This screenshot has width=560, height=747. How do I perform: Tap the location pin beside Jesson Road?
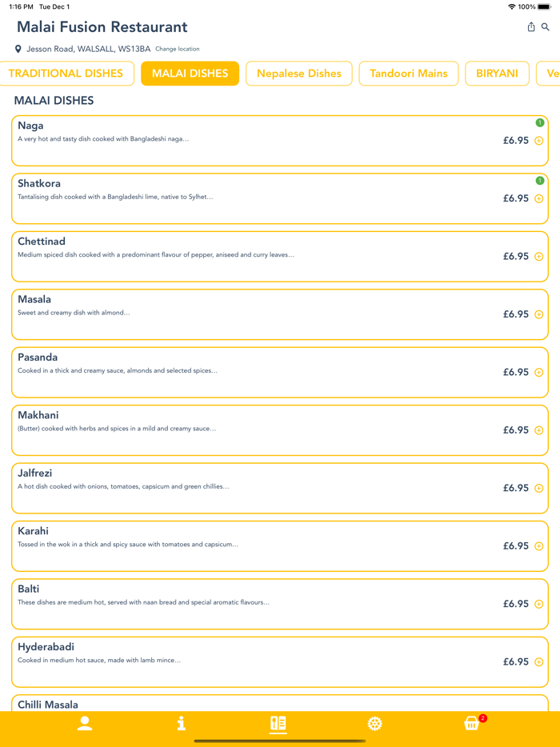18,49
